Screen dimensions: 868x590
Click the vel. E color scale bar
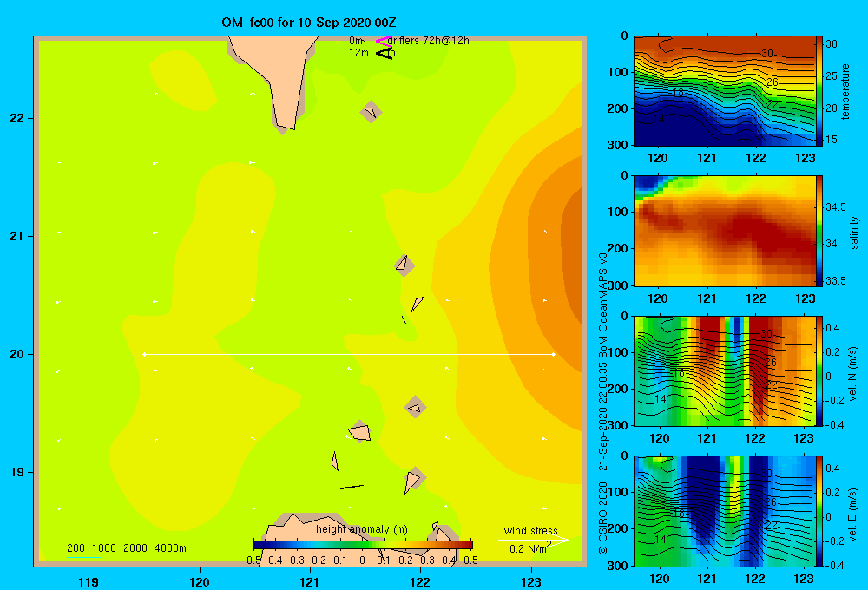point(819,511)
